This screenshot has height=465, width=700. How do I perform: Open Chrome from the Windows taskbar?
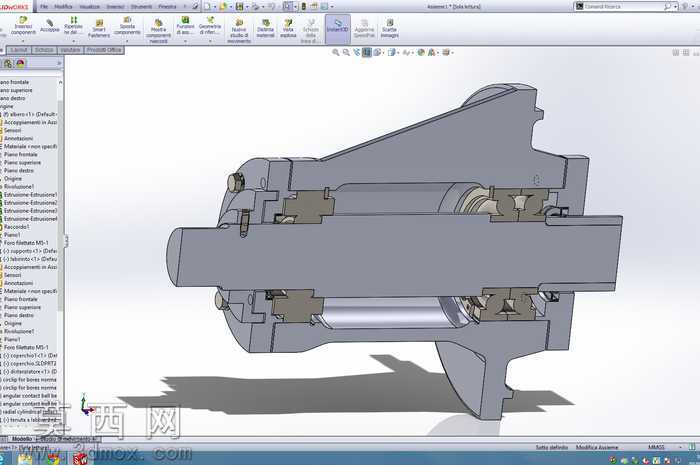coord(53,459)
